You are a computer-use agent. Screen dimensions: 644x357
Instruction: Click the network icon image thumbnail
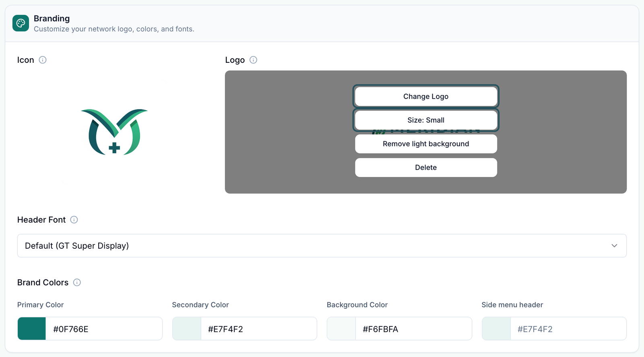coord(114,132)
